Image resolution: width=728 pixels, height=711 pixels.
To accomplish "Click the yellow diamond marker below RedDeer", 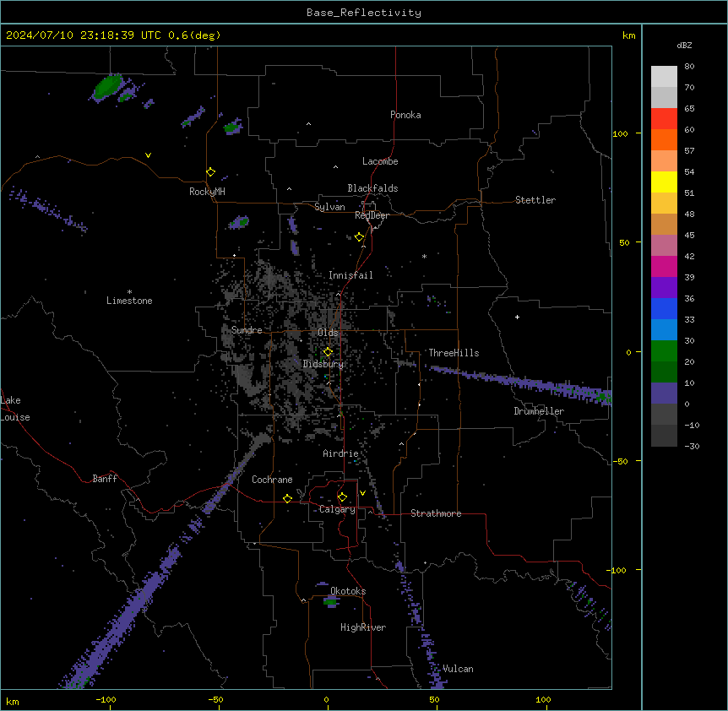I will (359, 237).
